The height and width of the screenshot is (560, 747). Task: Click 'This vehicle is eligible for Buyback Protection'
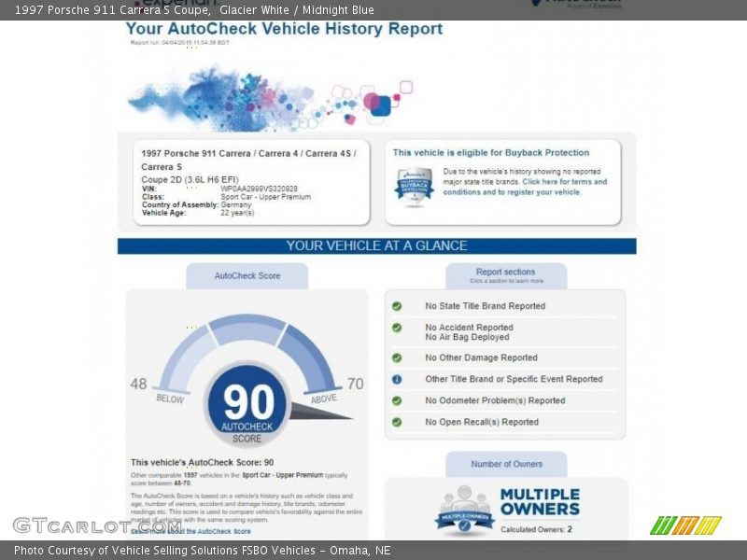click(491, 153)
